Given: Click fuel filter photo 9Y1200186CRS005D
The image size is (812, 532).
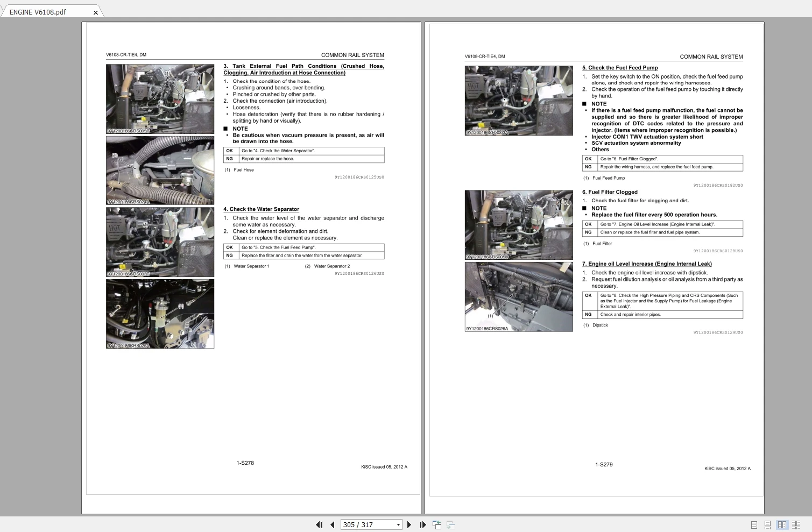Looking at the screenshot, I should coord(519,225).
